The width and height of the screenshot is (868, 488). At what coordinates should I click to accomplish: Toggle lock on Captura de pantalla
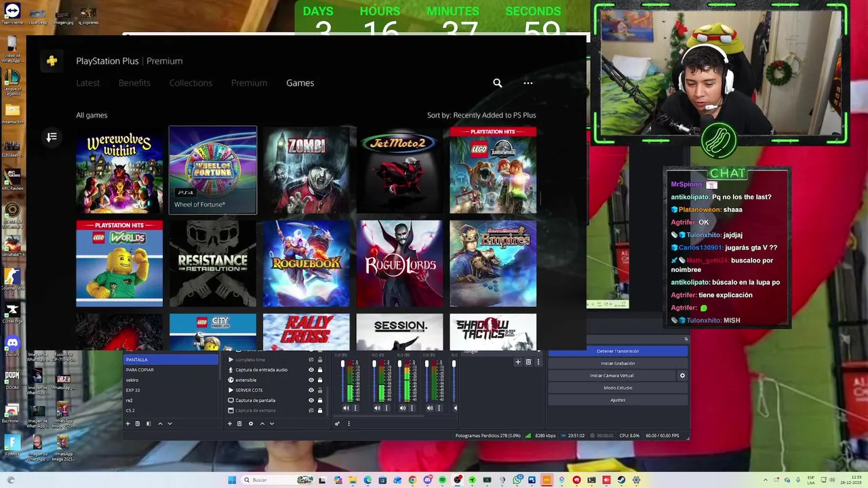[320, 401]
